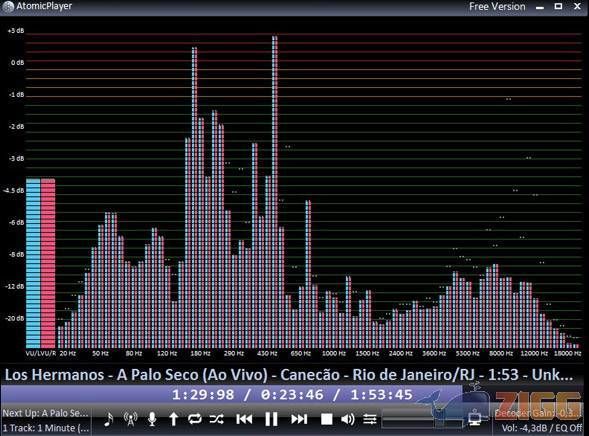The height and width of the screenshot is (436, 589).
Task: Mute audio with the speaker icon
Action: coord(348,419)
